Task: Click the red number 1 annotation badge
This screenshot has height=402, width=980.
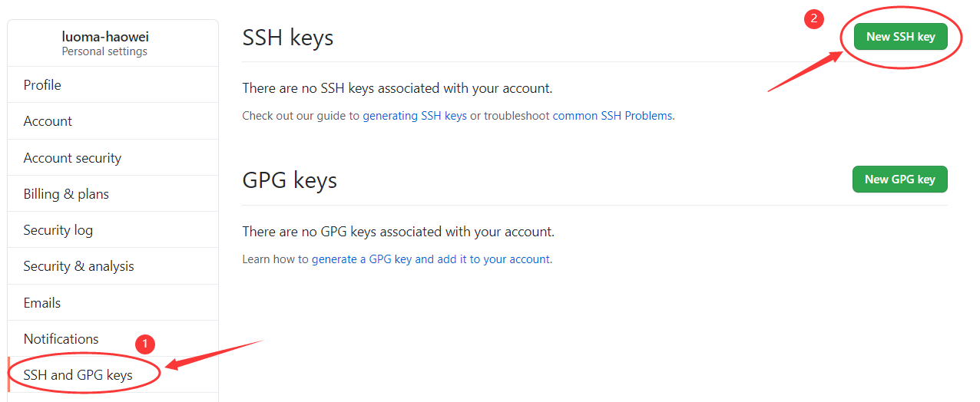Action: [145, 344]
